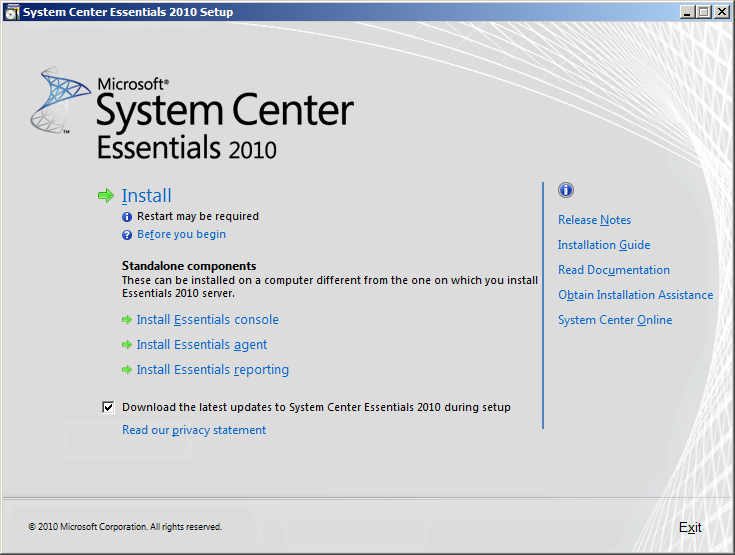Launch Install Essentials reporting
735x555 pixels.
pos(212,370)
